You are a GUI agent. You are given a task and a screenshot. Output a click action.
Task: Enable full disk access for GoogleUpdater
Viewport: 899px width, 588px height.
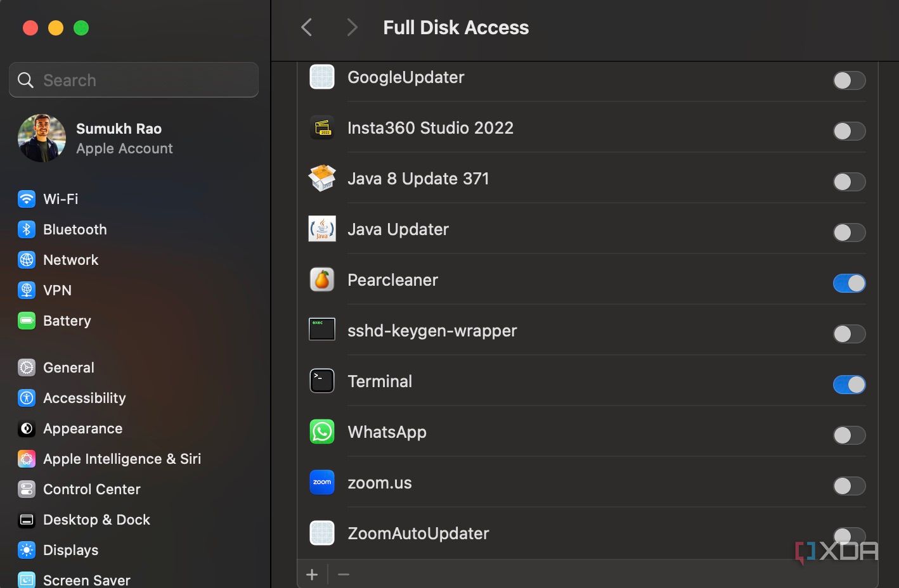pyautogui.click(x=849, y=80)
